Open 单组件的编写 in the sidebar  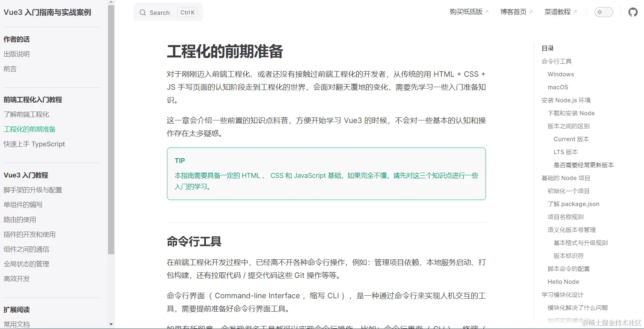[x=23, y=205]
